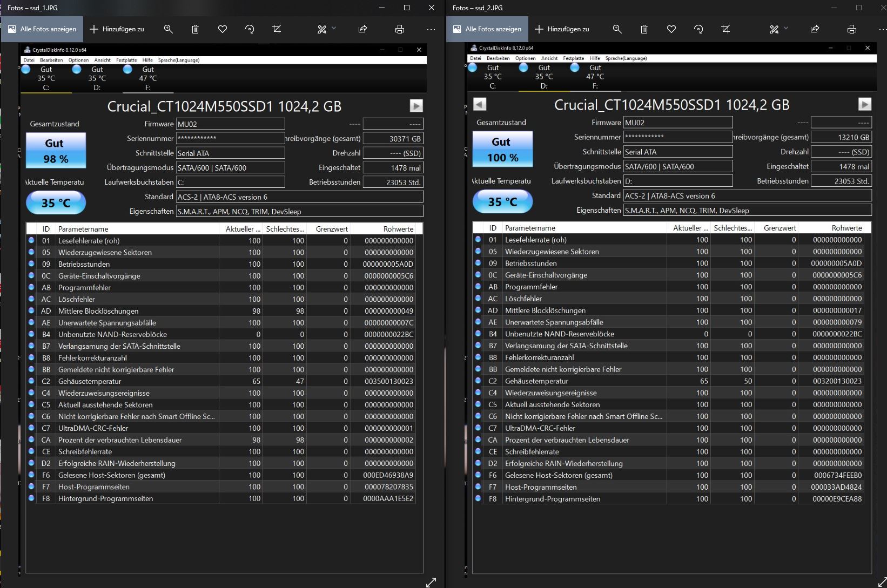887x588 pixels.
Task: Click 'Alle Fotos anzeigen' in the ssd_1.JPG window
Action: (x=42, y=29)
